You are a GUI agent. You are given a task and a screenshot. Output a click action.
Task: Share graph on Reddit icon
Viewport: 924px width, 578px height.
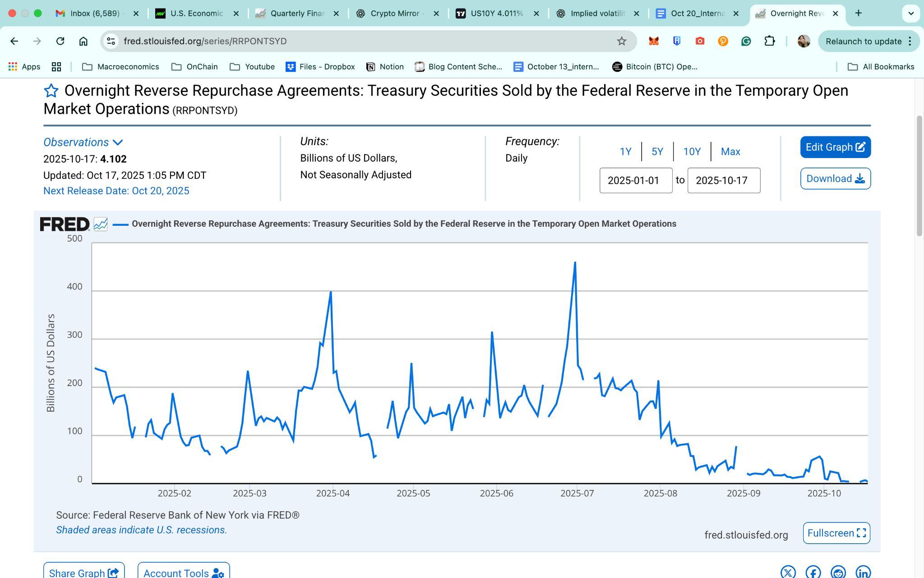[838, 573]
